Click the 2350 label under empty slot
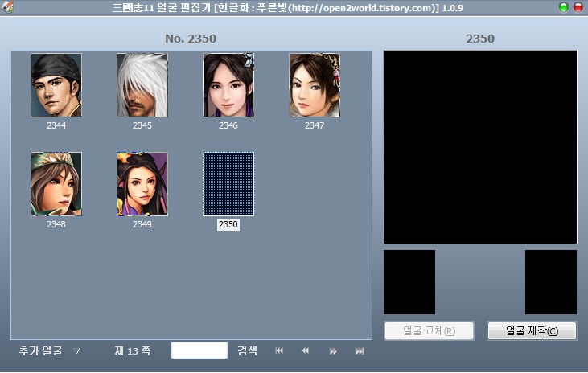 [228, 224]
